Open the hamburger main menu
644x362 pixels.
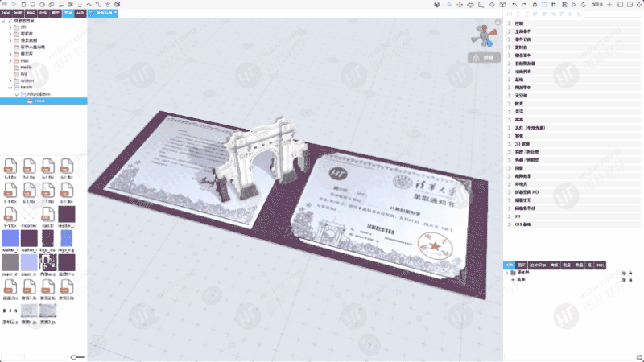click(5, 5)
